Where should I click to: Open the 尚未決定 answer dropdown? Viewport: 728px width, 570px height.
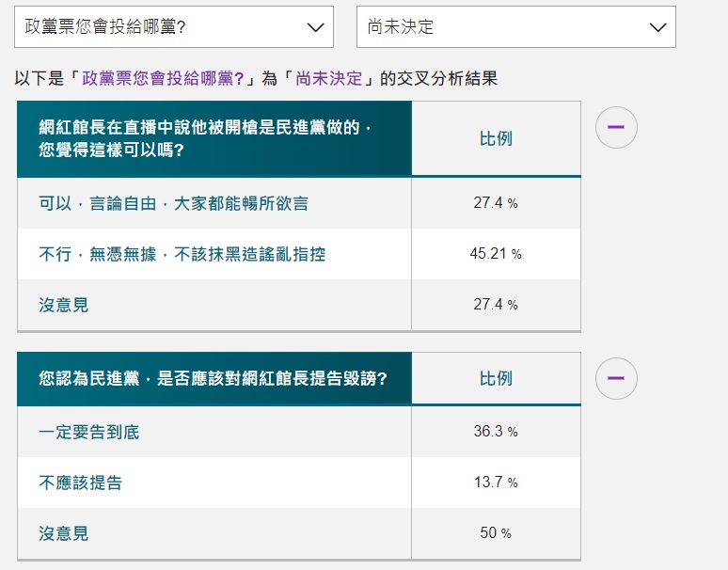click(x=515, y=27)
